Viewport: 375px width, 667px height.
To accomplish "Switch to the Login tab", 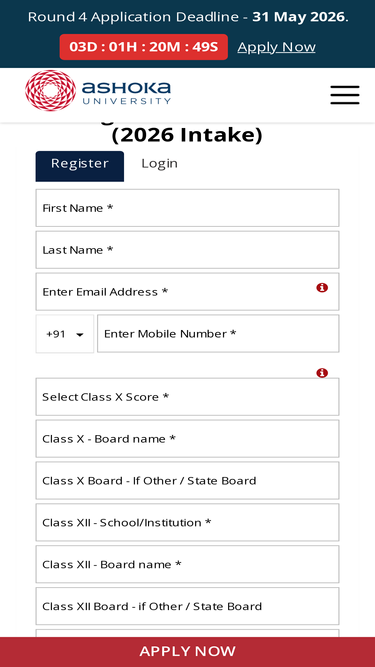I will pos(159,164).
